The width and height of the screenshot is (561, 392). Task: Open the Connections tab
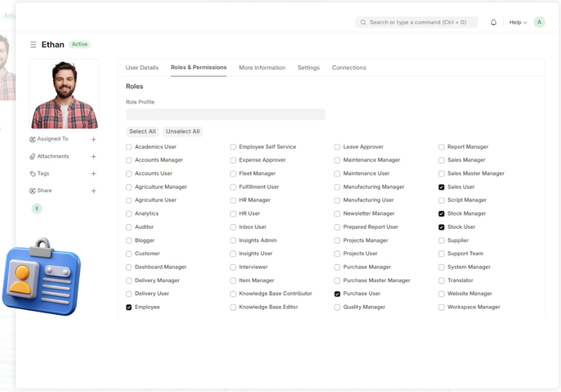point(349,67)
